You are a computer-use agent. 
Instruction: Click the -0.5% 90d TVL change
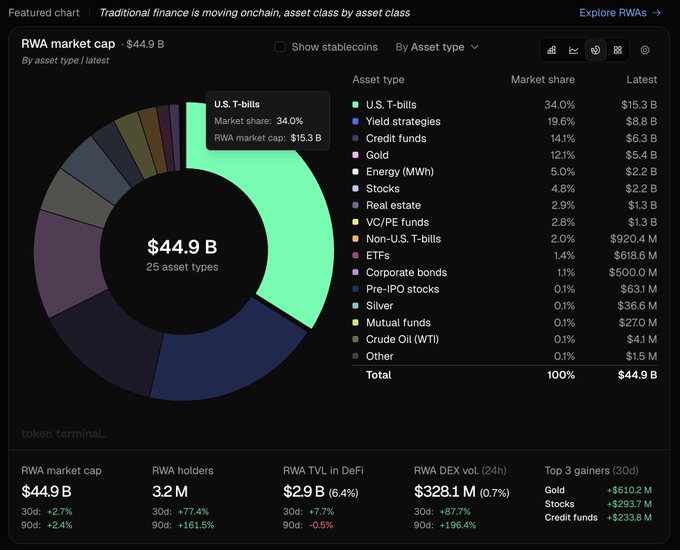pyautogui.click(x=321, y=525)
